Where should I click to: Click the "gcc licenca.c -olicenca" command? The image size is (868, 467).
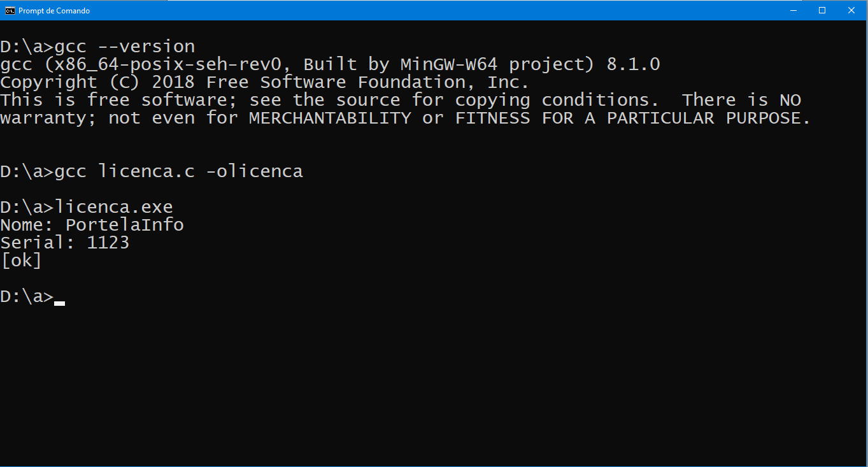click(178, 171)
